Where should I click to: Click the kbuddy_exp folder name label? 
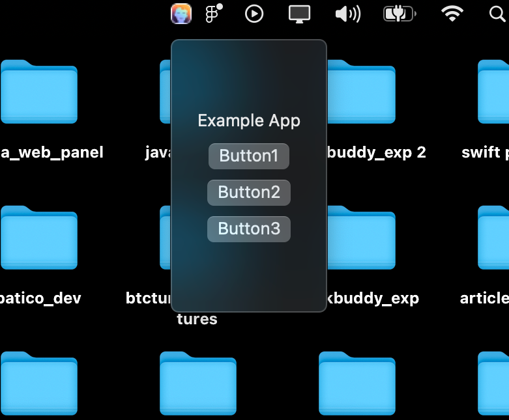pos(373,298)
